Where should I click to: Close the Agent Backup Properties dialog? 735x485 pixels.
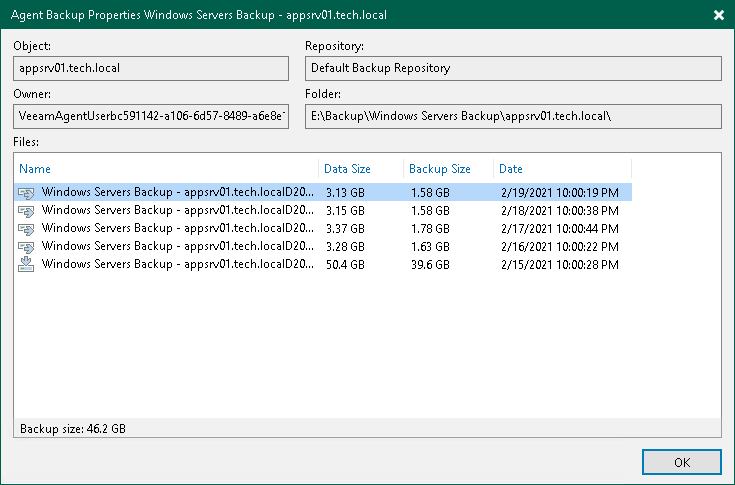pos(718,15)
